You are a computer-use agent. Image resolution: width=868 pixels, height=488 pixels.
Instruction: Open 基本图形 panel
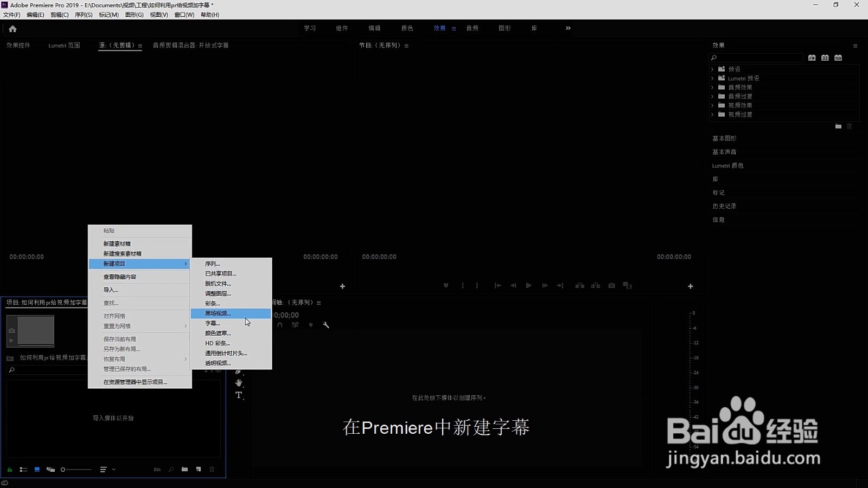tap(724, 138)
